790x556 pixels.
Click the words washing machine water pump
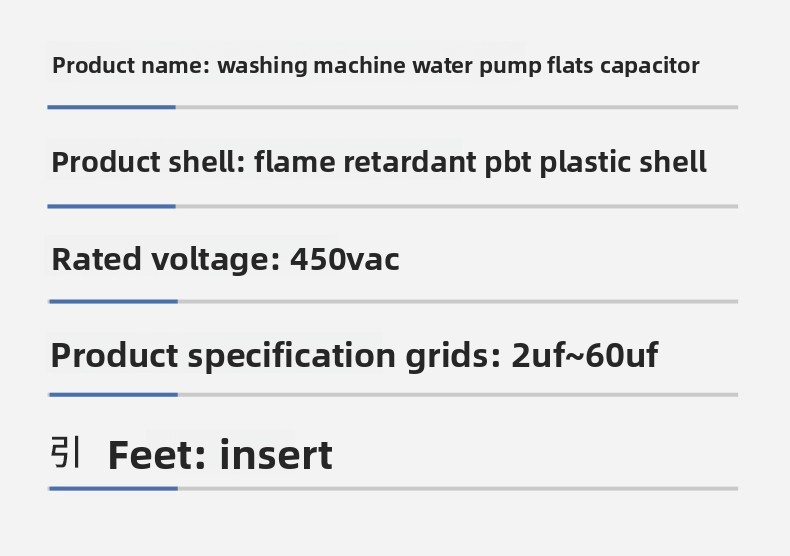click(379, 66)
